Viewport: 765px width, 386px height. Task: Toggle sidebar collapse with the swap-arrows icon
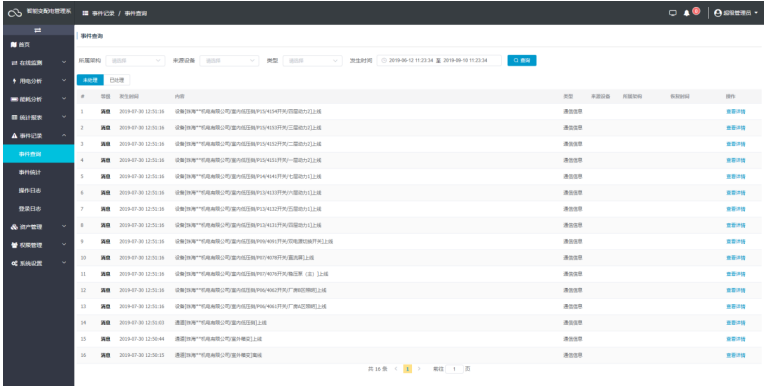38,30
